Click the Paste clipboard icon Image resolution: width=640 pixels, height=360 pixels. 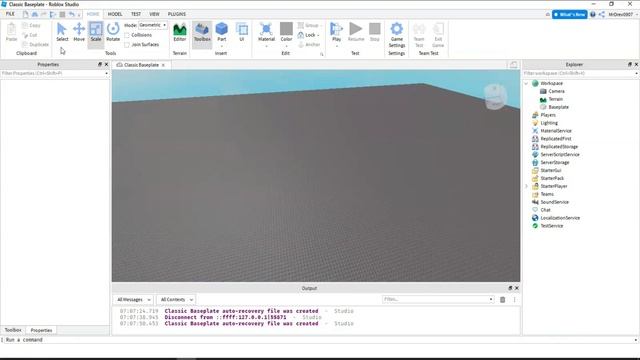(x=11, y=32)
